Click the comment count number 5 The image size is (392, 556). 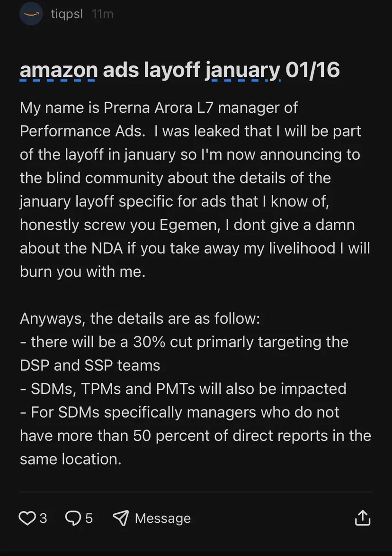(x=89, y=519)
